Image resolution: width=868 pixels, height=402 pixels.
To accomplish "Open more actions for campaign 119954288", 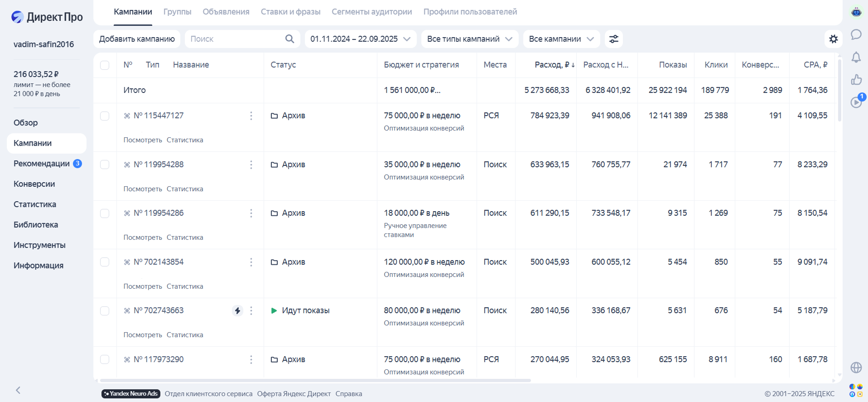I will [251, 165].
